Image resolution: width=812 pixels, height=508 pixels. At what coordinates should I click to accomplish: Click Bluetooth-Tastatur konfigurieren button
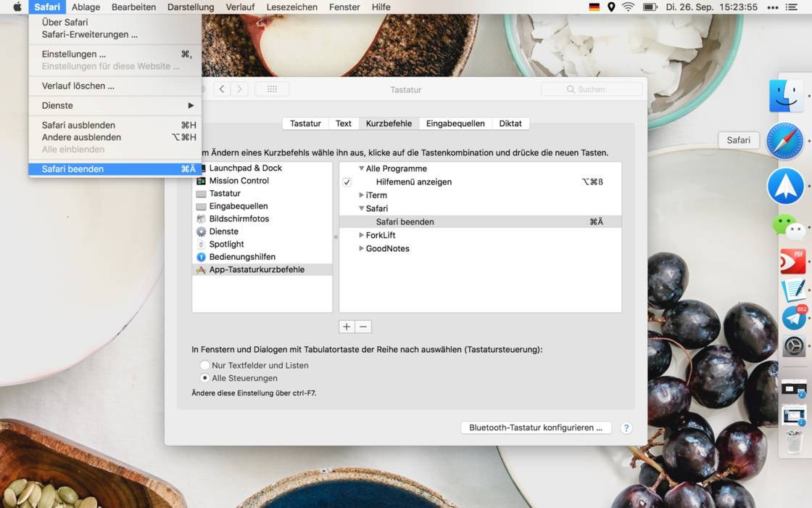[x=536, y=428]
